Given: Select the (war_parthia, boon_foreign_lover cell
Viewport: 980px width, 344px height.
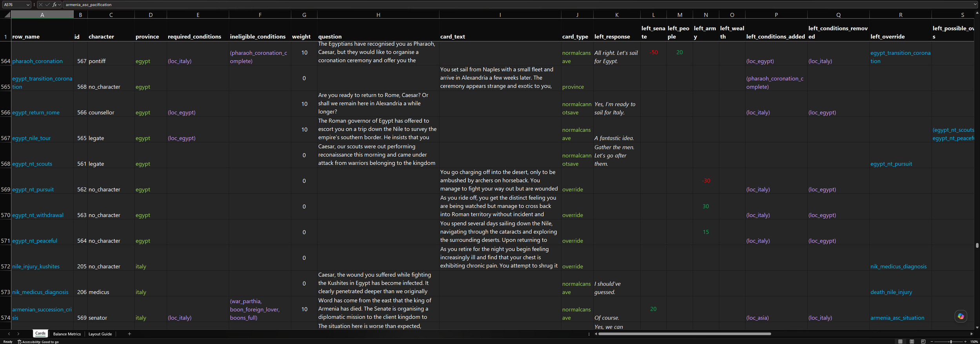Looking at the screenshot, I should [x=260, y=309].
